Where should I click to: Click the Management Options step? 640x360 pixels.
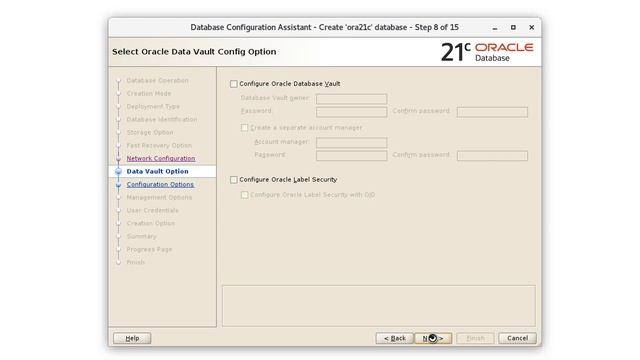pyautogui.click(x=159, y=198)
